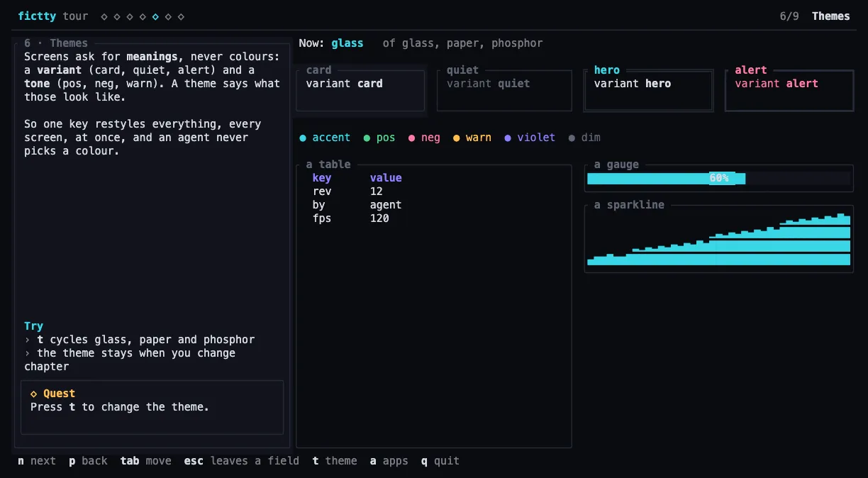
Task: Choose the violet tone dot
Action: 508,138
